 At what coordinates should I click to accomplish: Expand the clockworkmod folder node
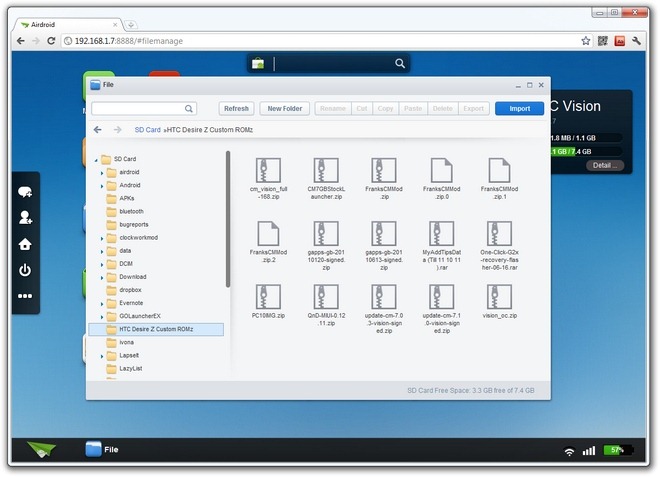(102, 238)
